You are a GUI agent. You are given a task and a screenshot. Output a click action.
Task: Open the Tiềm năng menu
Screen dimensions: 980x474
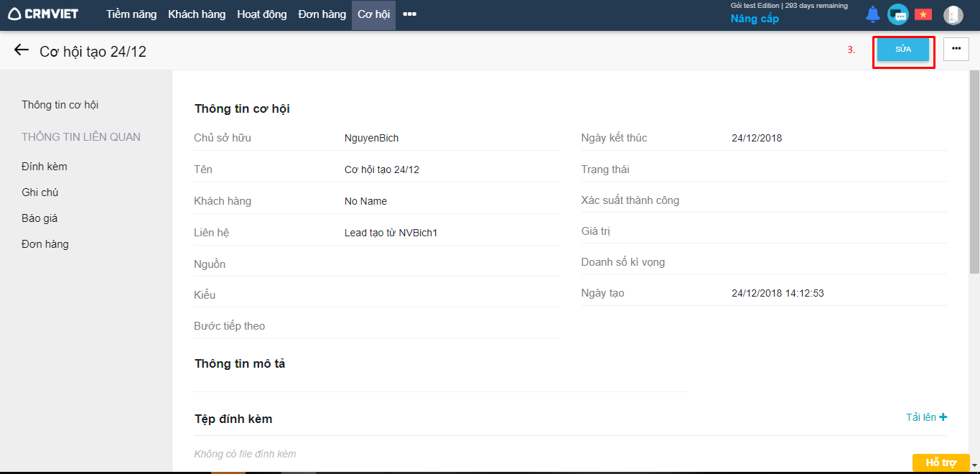coord(131,14)
